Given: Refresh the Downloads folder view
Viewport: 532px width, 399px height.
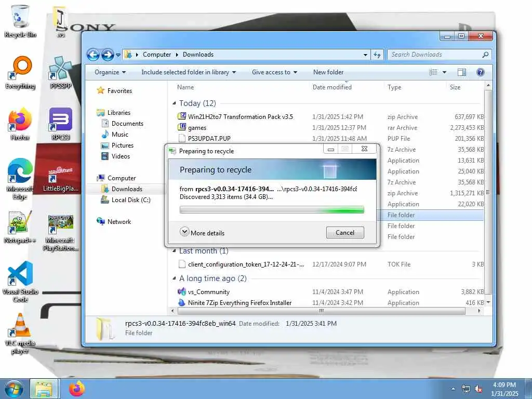Looking at the screenshot, I should point(377,55).
